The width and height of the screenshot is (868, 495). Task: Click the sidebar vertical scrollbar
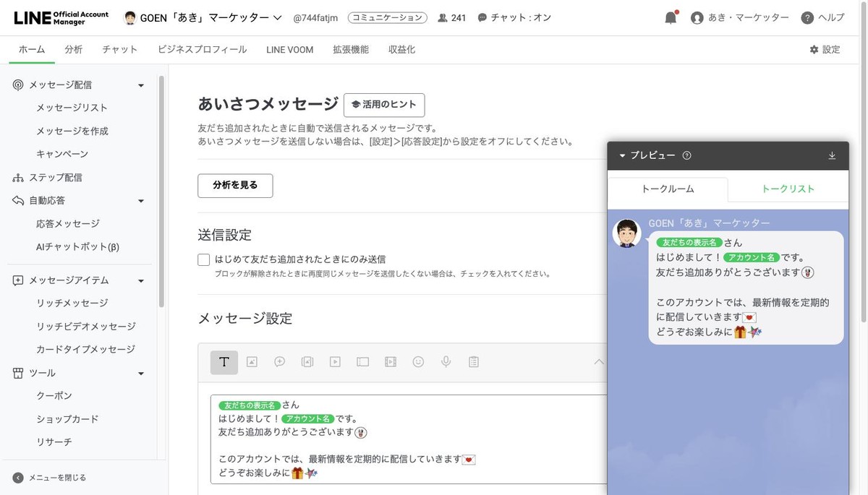click(162, 191)
